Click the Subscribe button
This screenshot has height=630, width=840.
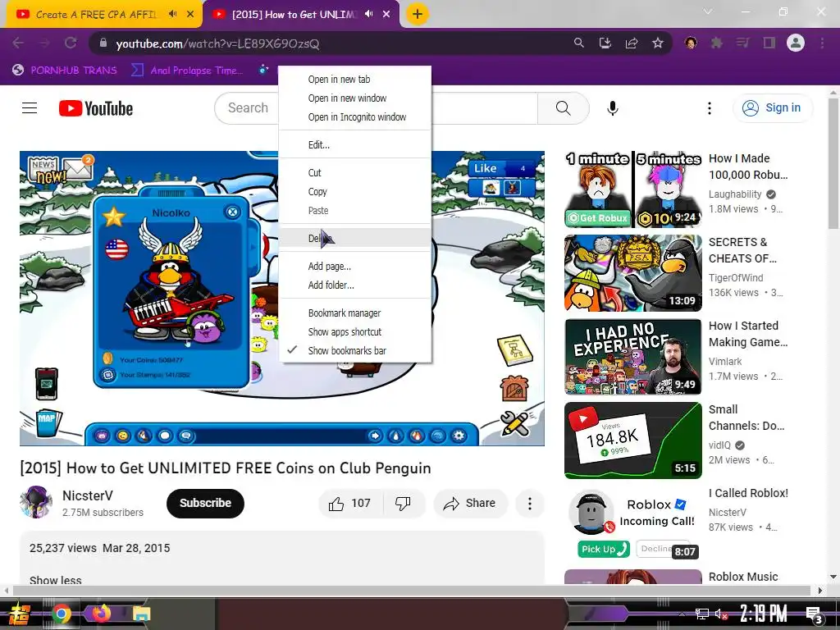coord(205,503)
